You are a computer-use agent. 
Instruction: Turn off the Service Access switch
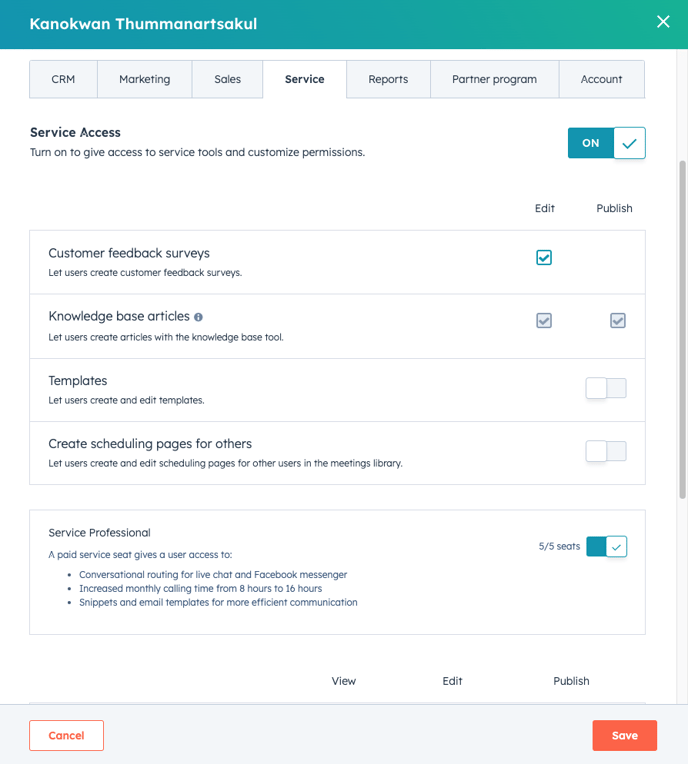(x=607, y=143)
